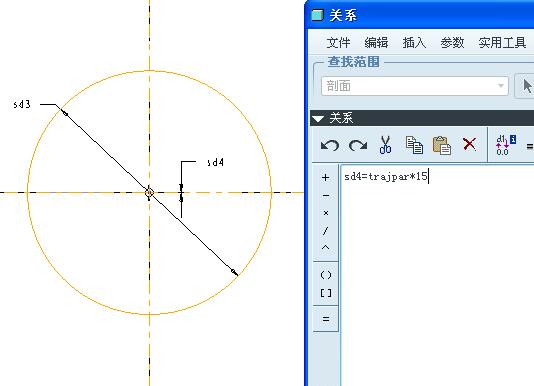Select the sd4 dimension label in sketch
The height and width of the screenshot is (386, 534).
click(x=216, y=163)
